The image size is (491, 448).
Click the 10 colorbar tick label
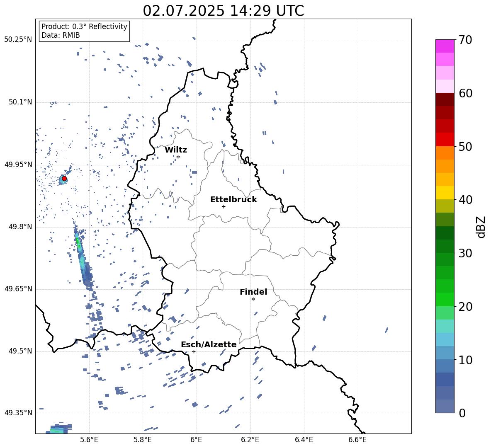[x=465, y=360]
